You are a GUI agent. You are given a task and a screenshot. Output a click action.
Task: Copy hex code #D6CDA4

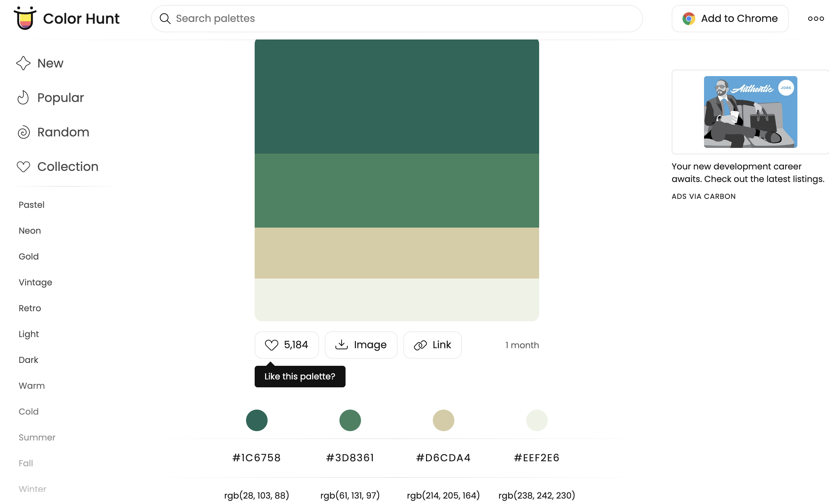tap(444, 458)
